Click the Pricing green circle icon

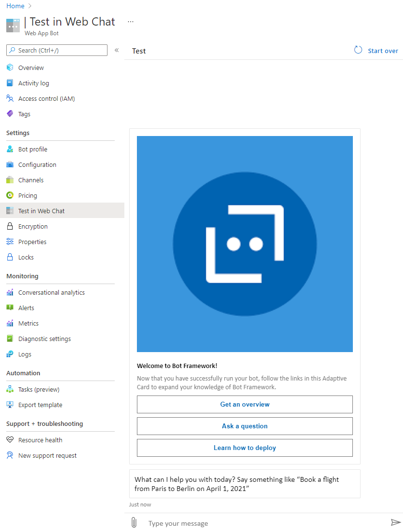pyautogui.click(x=10, y=195)
